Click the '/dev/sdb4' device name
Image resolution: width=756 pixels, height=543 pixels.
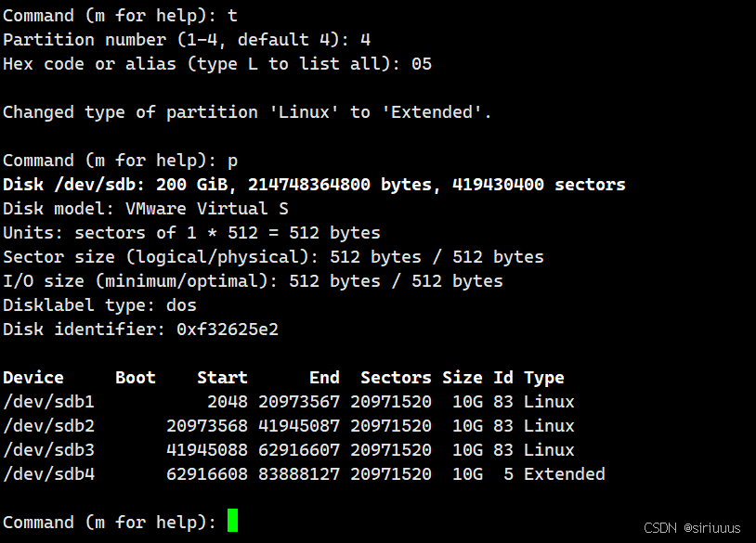48,474
